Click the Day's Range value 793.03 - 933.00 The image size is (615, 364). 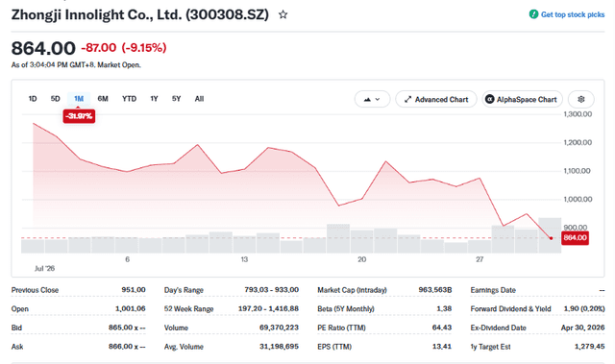[271, 290]
